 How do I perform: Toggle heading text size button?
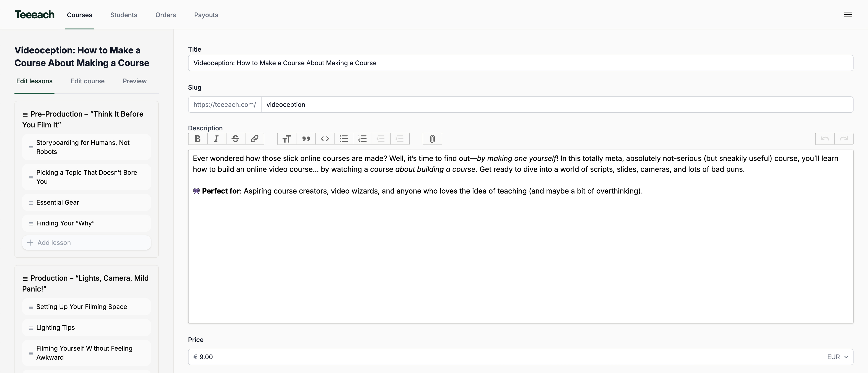click(287, 139)
